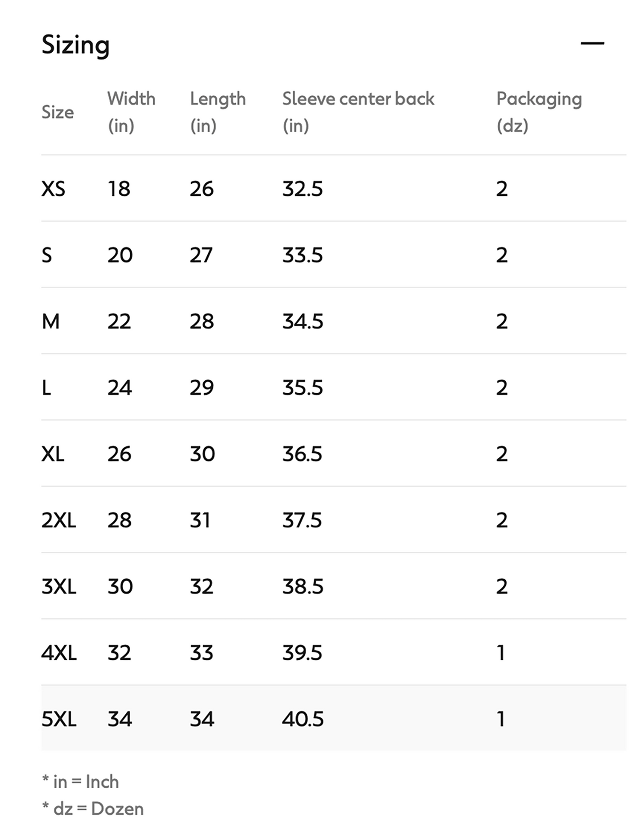The width and height of the screenshot is (640, 840).
Task: Select the 3XL size row label
Action: 58,587
